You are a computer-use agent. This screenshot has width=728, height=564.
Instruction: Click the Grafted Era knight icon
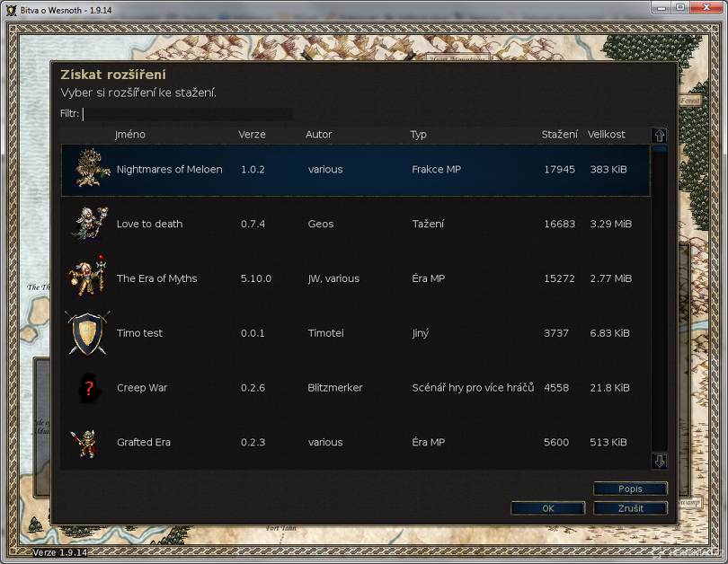pos(84,444)
